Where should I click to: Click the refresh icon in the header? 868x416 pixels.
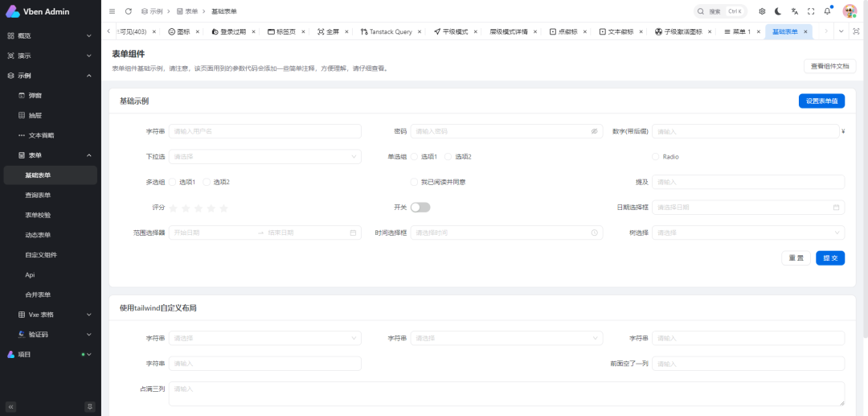pos(129,11)
